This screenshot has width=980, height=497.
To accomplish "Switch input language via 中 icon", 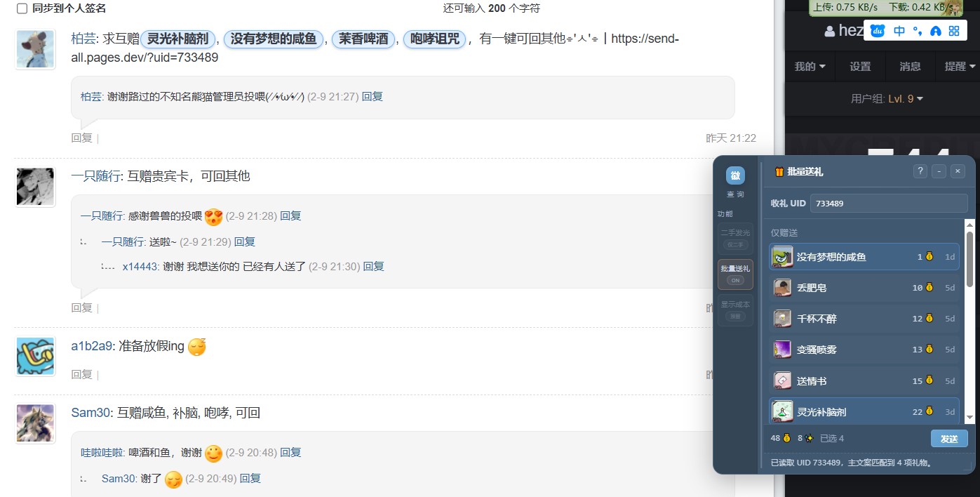I will 899,31.
